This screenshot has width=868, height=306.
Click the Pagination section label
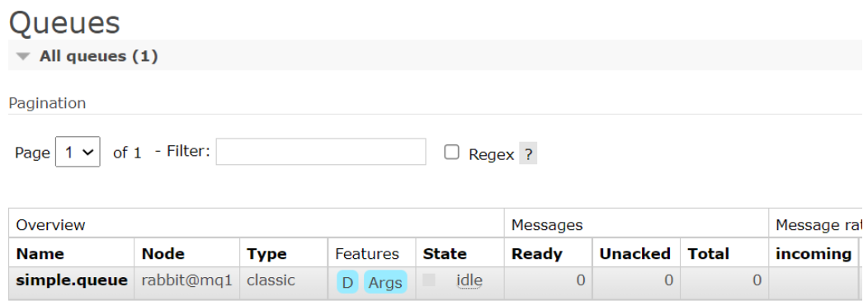coord(48,103)
